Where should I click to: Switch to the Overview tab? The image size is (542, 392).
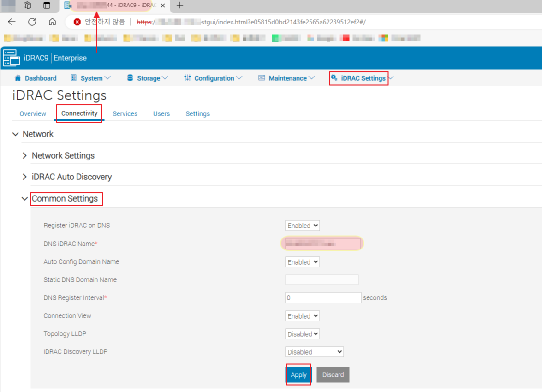pyautogui.click(x=33, y=114)
